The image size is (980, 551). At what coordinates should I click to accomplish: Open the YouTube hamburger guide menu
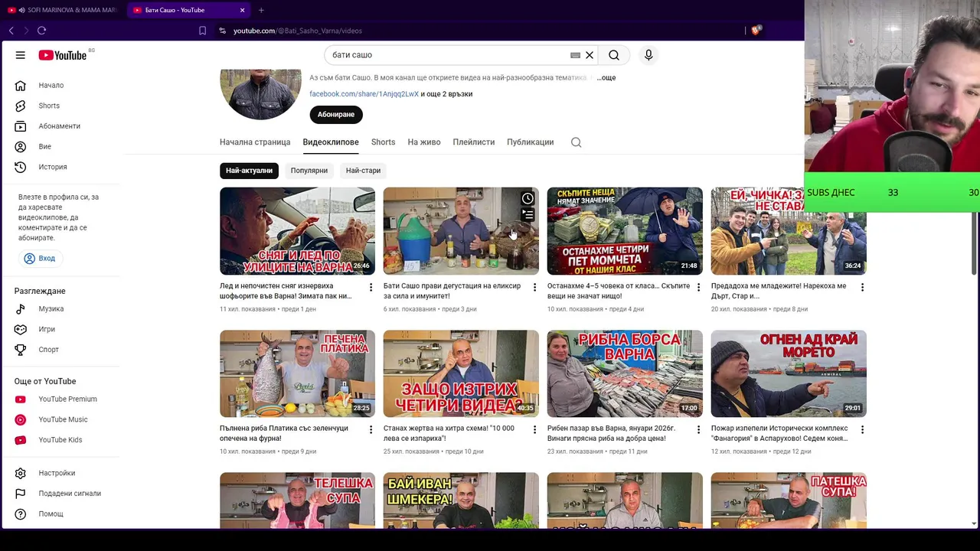[x=21, y=55]
